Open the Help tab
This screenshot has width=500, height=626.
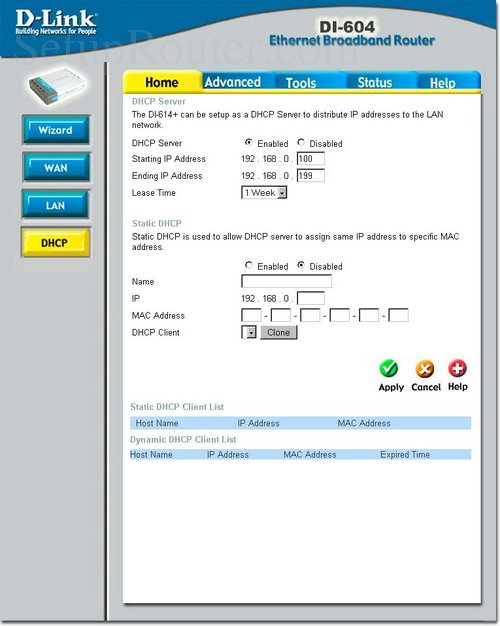pos(442,83)
